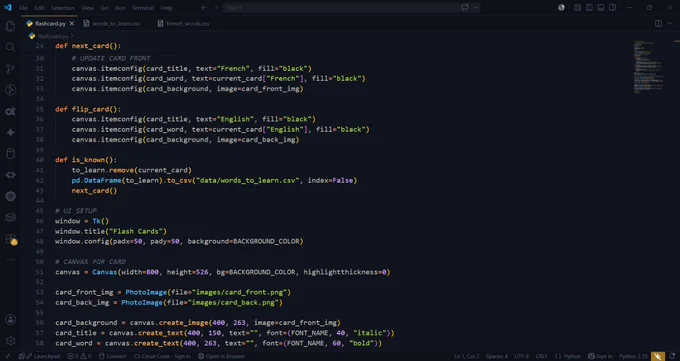The image size is (680, 361).
Task: Open the View menu
Action: point(87,8)
